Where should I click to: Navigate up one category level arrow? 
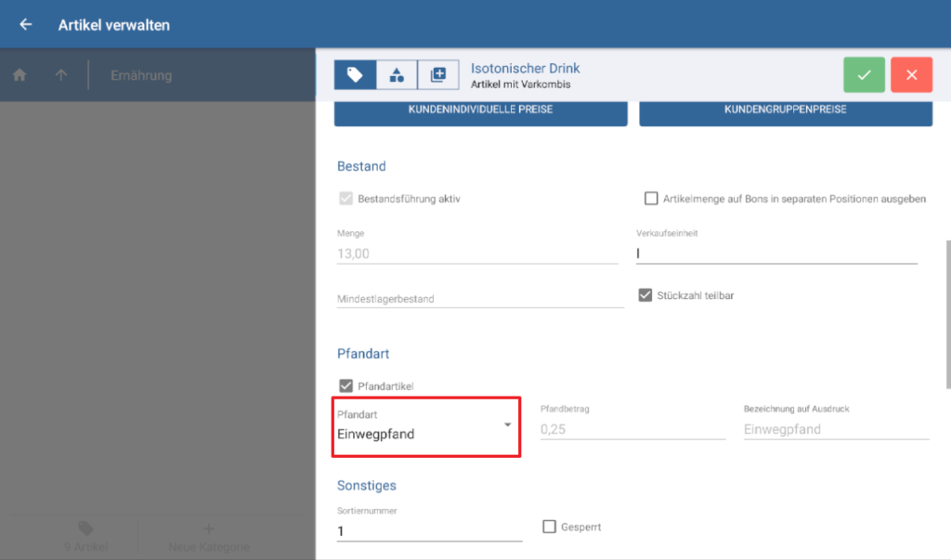pos(61,75)
